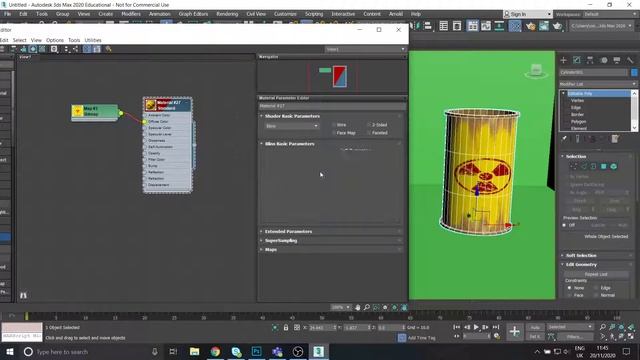Go to the end frame of animation
640x360 pixels.
(x=496, y=327)
